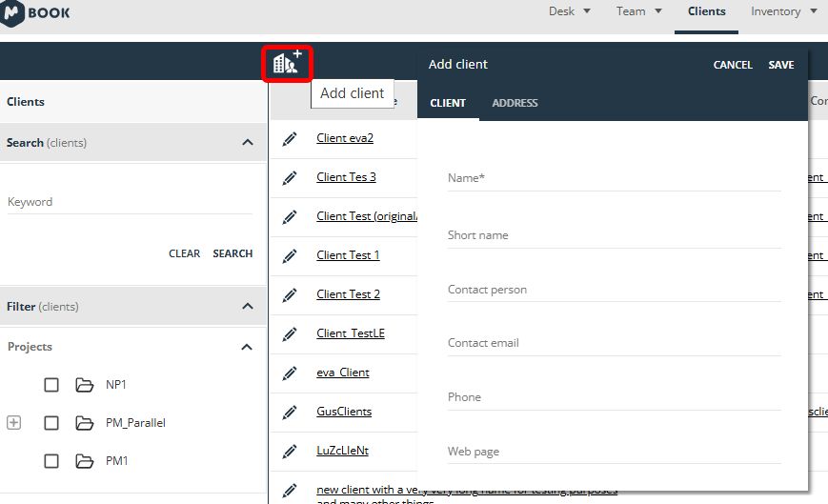828x504 pixels.
Task: Switch to the CLIENT tab
Action: pyautogui.click(x=448, y=103)
